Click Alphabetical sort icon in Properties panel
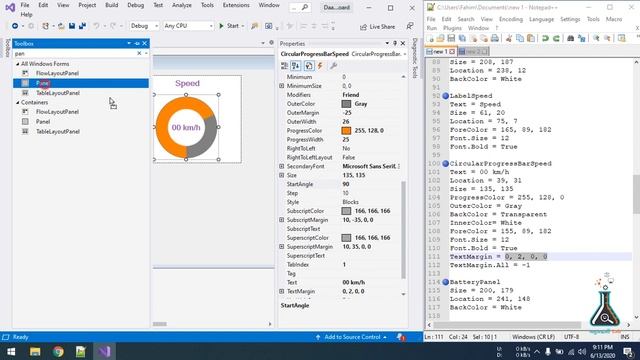The width and height of the screenshot is (640, 360). click(296, 66)
